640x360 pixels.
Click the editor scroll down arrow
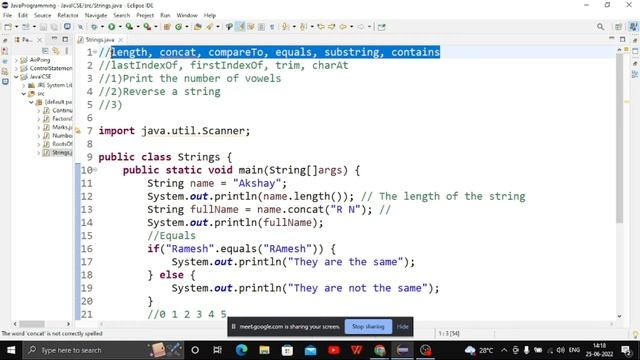pos(619,316)
